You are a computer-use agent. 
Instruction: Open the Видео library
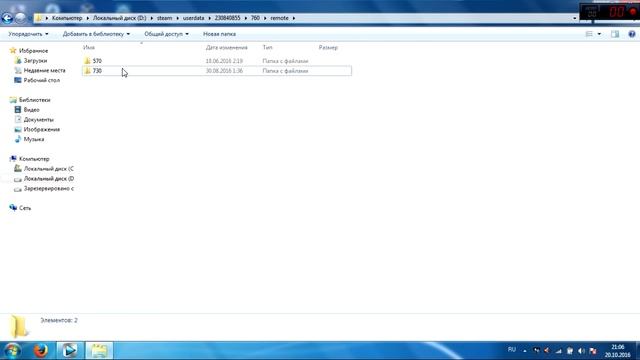click(31, 109)
